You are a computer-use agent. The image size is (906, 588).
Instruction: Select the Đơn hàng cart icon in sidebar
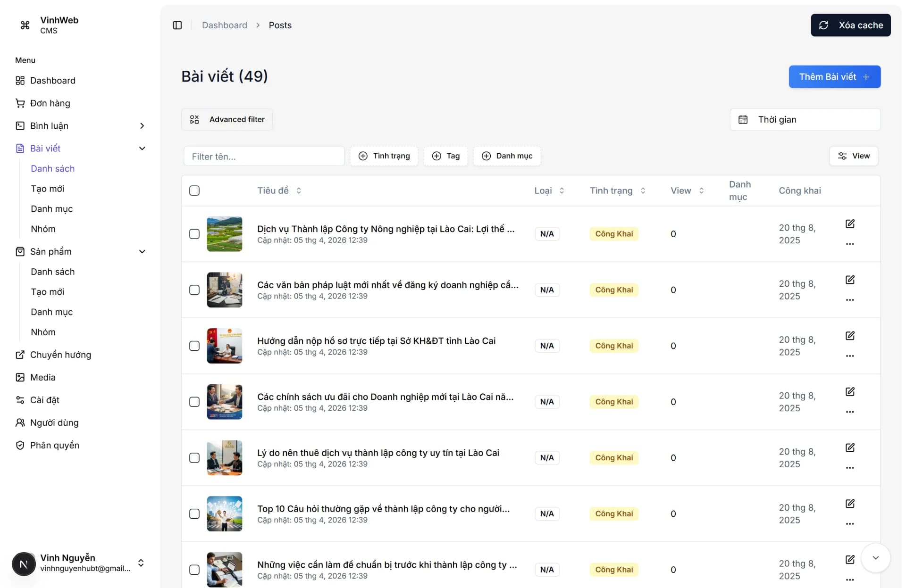click(x=20, y=103)
